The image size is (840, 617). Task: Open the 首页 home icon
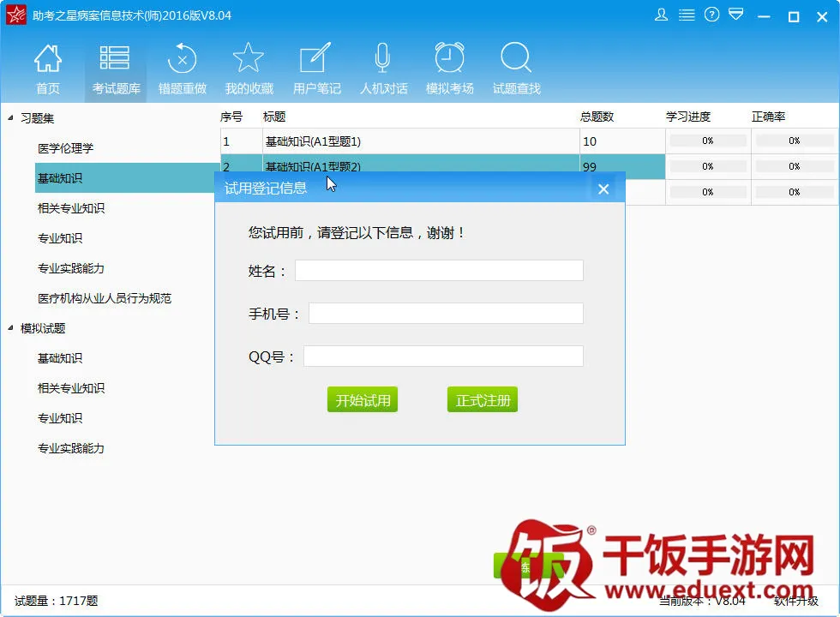click(x=48, y=69)
